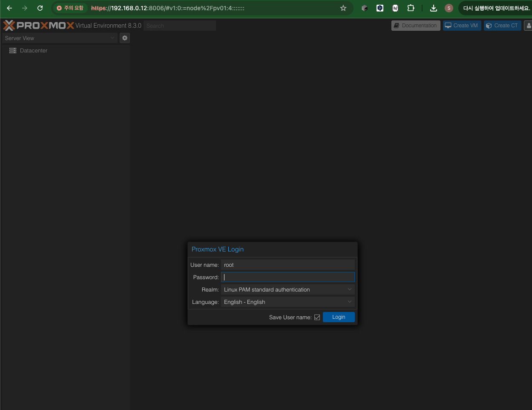Toggle the Save User name checkbox
This screenshot has height=410, width=532.
(x=317, y=317)
